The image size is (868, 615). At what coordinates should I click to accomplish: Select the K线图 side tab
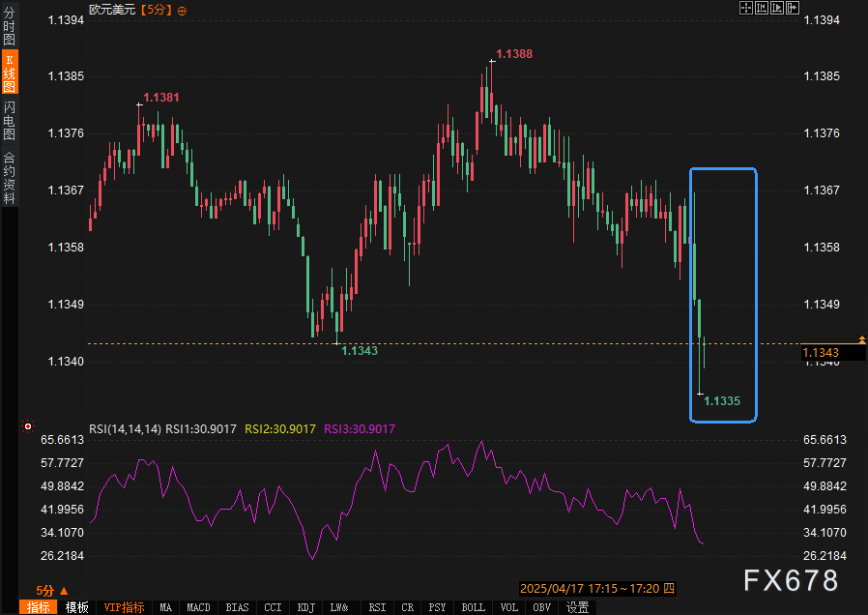[9, 73]
